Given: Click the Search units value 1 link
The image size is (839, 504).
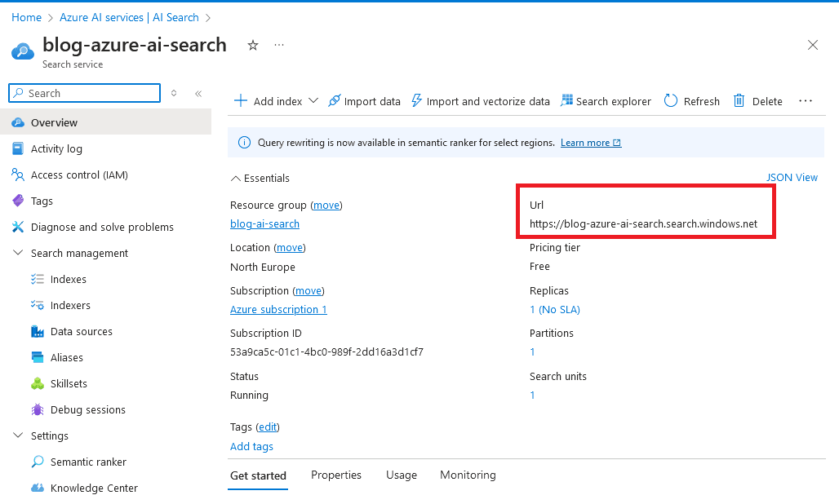Looking at the screenshot, I should [532, 396].
